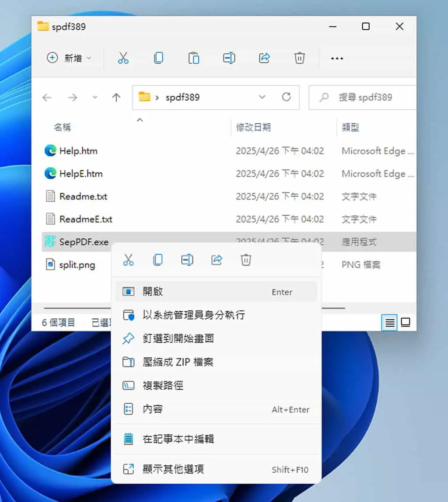This screenshot has width=448, height=502.
Task: Open the 新增 dropdown
Action: coord(69,58)
